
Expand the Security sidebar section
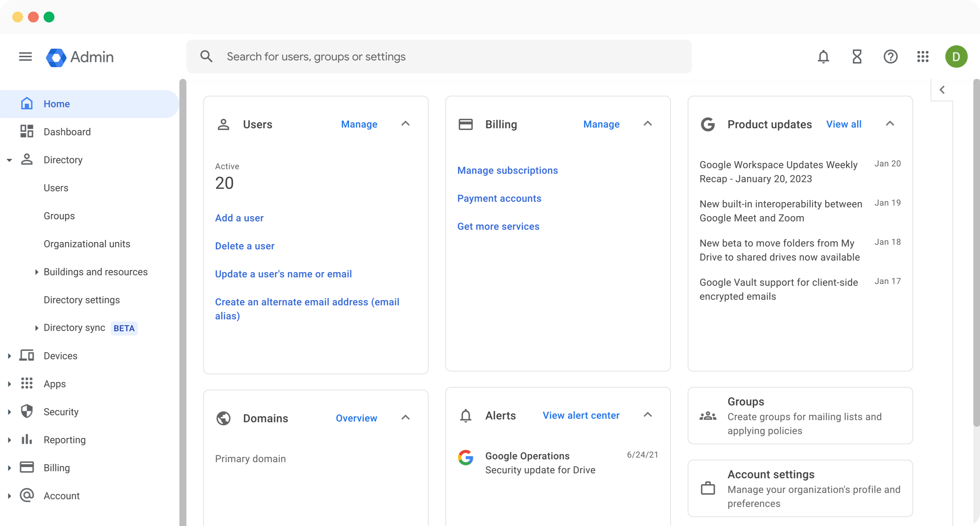tap(10, 412)
